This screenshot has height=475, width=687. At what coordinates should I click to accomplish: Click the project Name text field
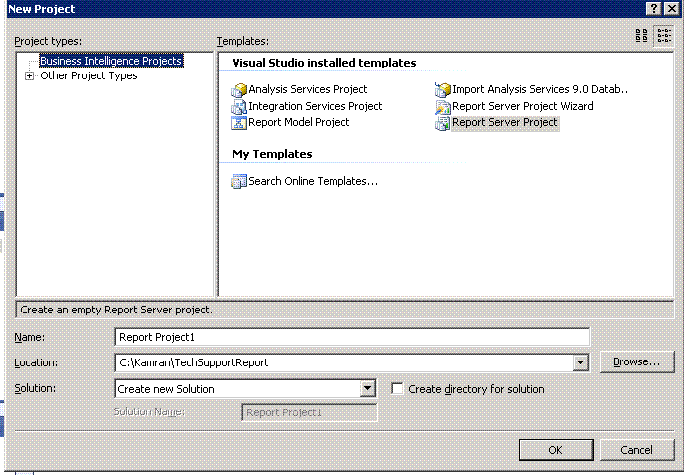coord(352,337)
